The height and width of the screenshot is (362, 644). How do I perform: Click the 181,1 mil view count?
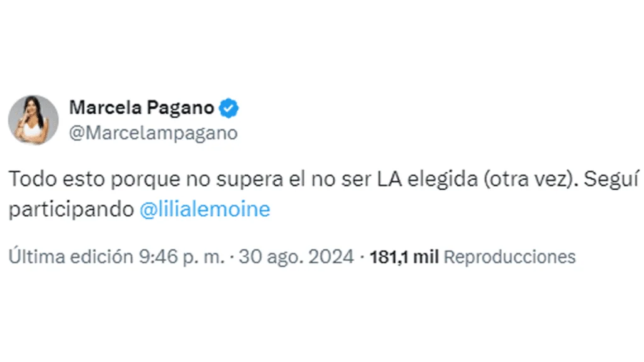[x=404, y=257]
